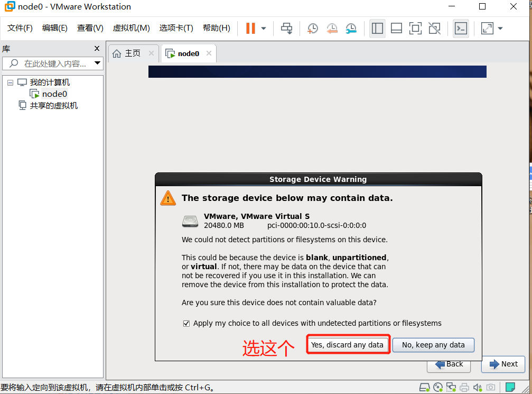Click the stretch guest display icon

[x=487, y=28]
